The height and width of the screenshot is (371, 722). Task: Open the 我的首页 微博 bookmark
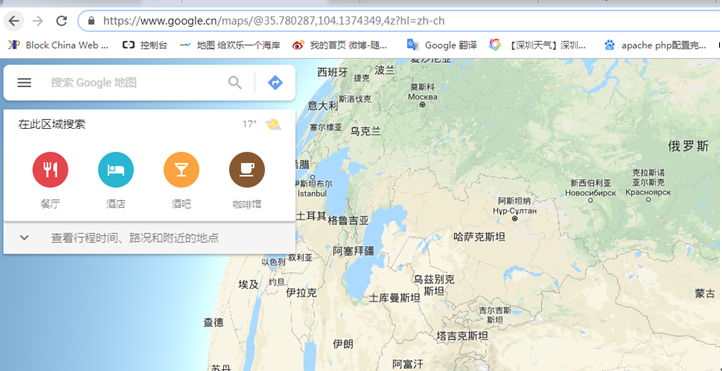click(x=340, y=45)
